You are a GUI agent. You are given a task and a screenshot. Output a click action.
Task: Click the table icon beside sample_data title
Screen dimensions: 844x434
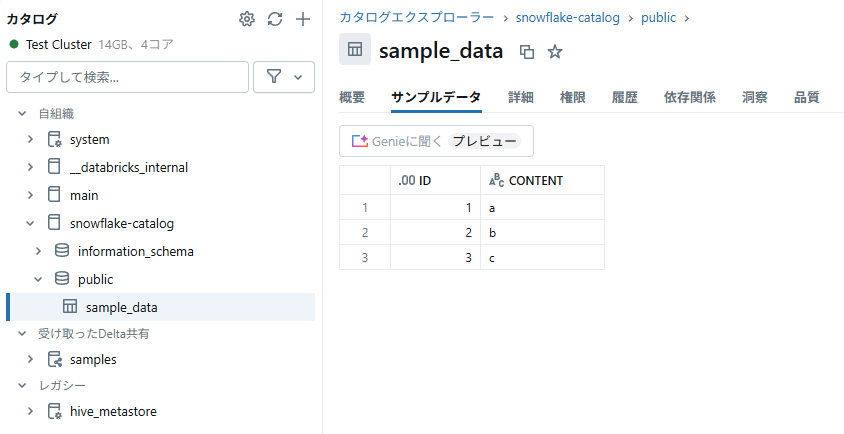click(355, 49)
